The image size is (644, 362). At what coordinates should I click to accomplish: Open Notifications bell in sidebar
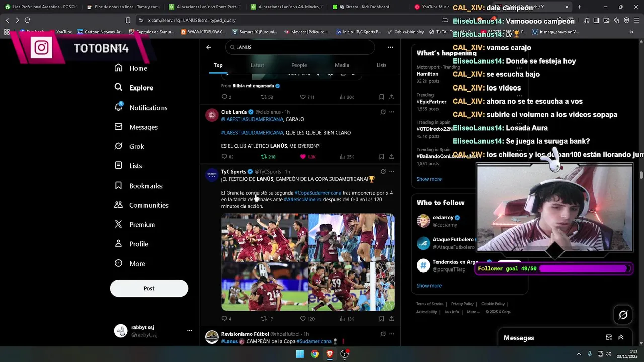click(140, 108)
